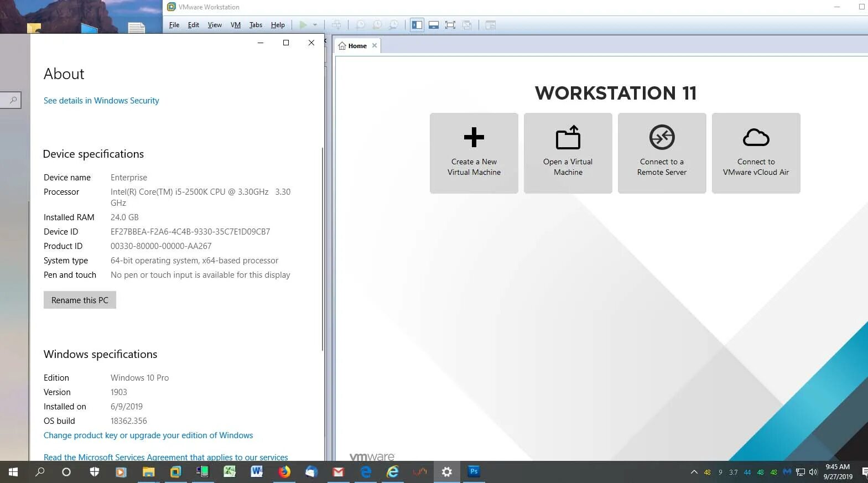Click Connect to a Remote Server tile
The height and width of the screenshot is (483, 868).
(662, 153)
